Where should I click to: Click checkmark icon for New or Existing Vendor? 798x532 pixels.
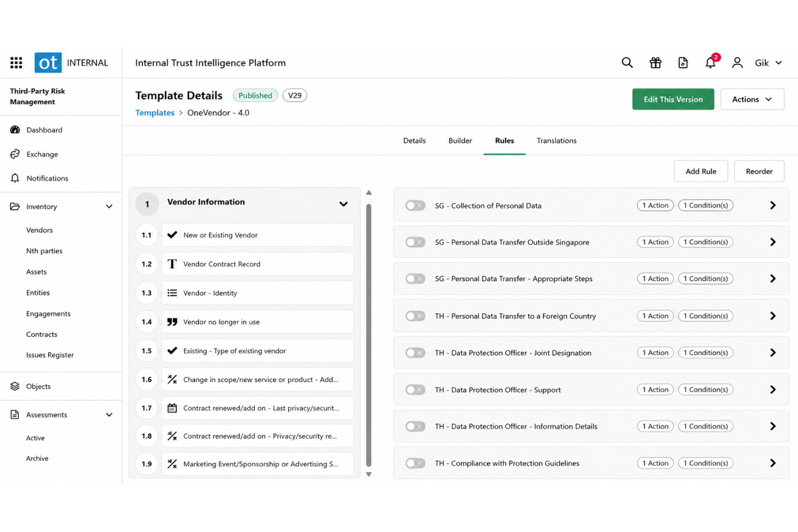tap(172, 235)
